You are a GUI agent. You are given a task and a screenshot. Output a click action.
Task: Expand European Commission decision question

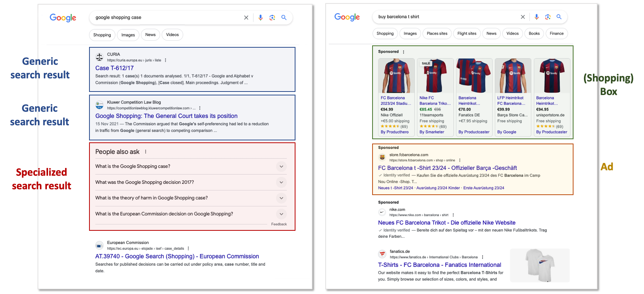[x=281, y=214]
